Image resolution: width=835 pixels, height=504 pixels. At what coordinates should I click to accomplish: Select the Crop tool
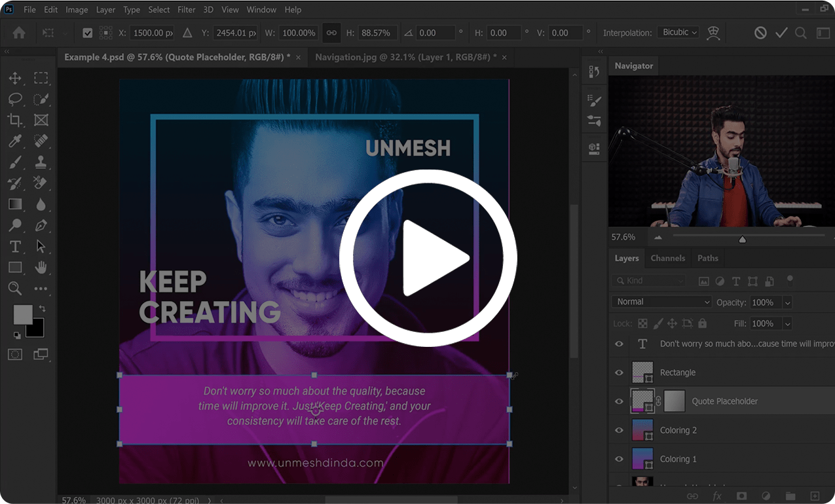pos(15,120)
